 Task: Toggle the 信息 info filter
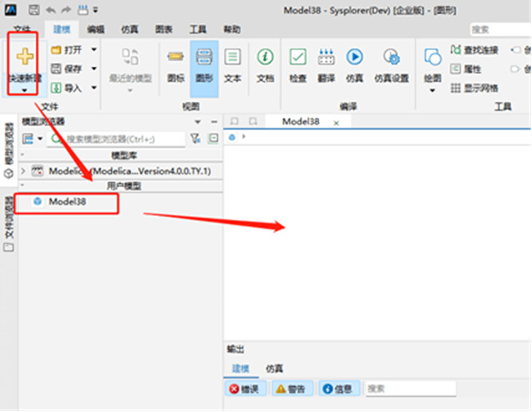337,389
